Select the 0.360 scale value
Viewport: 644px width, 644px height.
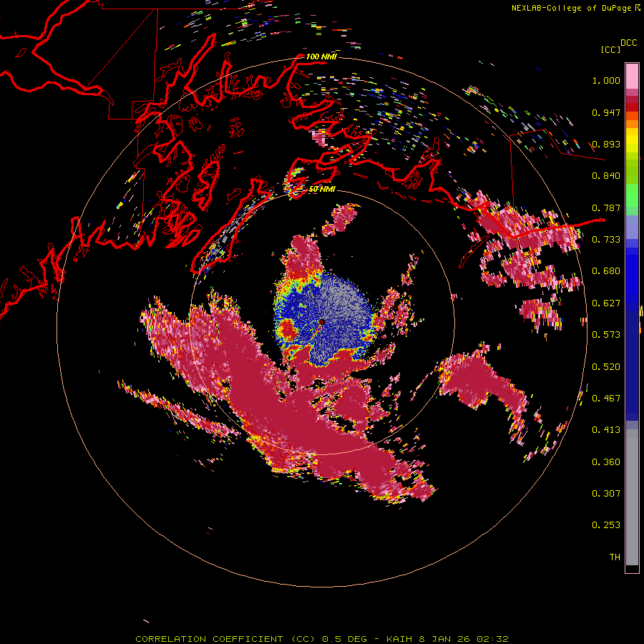(606, 462)
